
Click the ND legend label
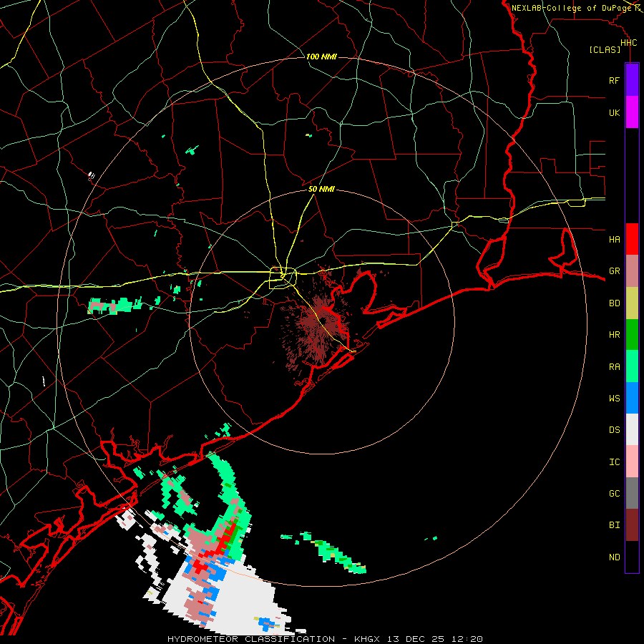click(x=614, y=557)
